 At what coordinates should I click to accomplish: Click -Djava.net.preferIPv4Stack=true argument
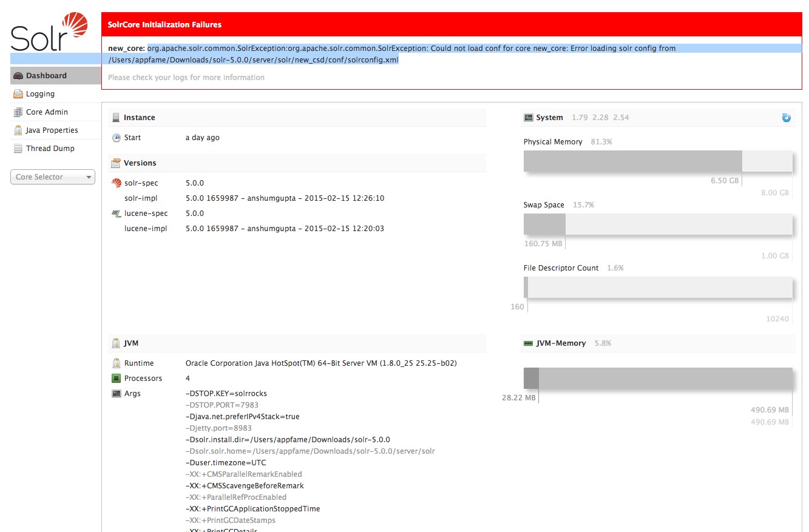pyautogui.click(x=242, y=417)
